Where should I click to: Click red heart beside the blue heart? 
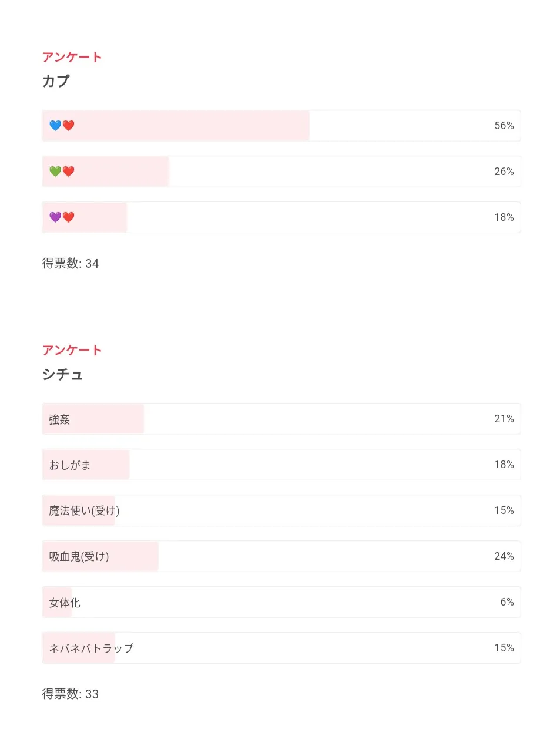coord(69,126)
